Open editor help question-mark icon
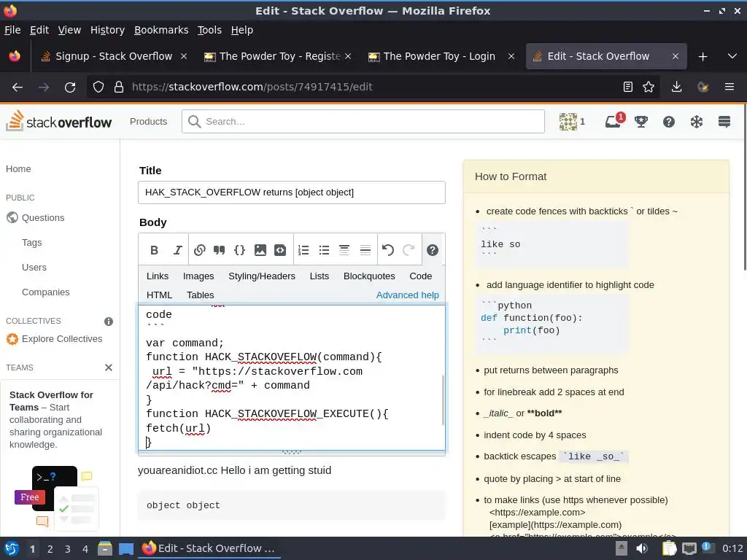Viewport: 747px width, 560px height. [x=432, y=250]
